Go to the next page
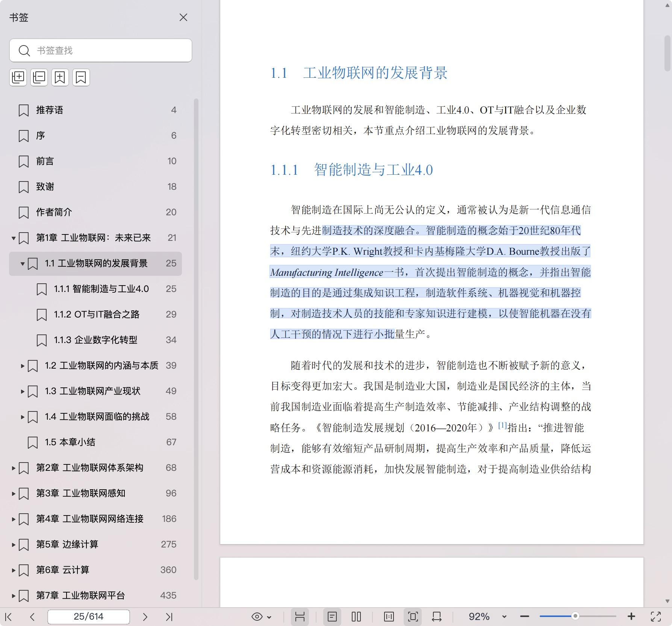 145,617
